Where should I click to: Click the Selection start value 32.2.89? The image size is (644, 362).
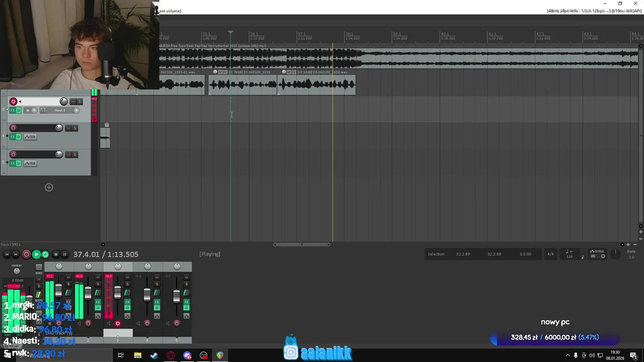(x=463, y=254)
